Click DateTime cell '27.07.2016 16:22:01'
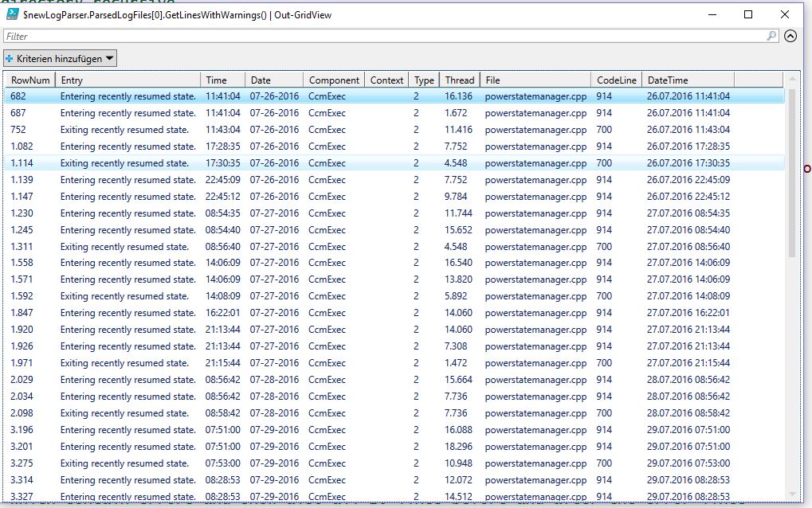The width and height of the screenshot is (812, 508). coord(688,312)
